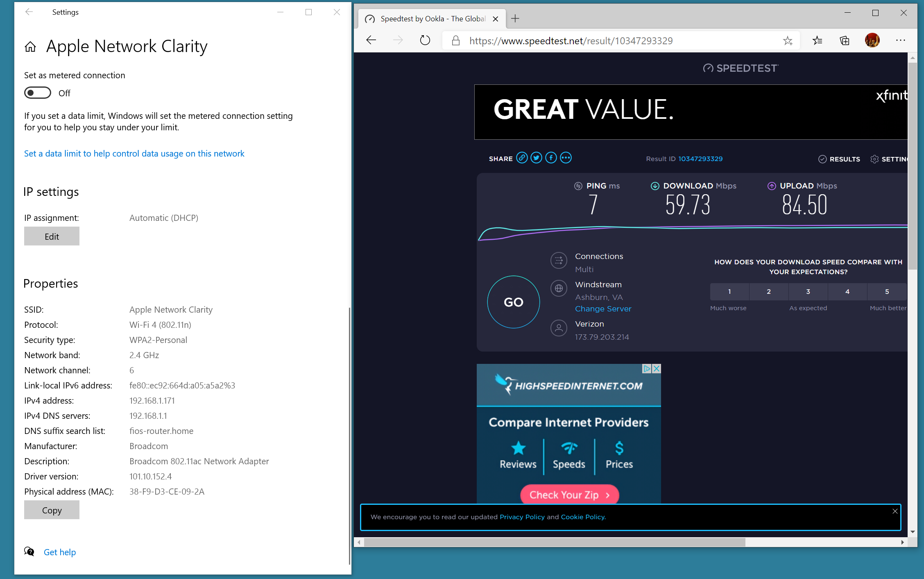924x579 pixels.
Task: Open the Get help link
Action: coord(60,552)
